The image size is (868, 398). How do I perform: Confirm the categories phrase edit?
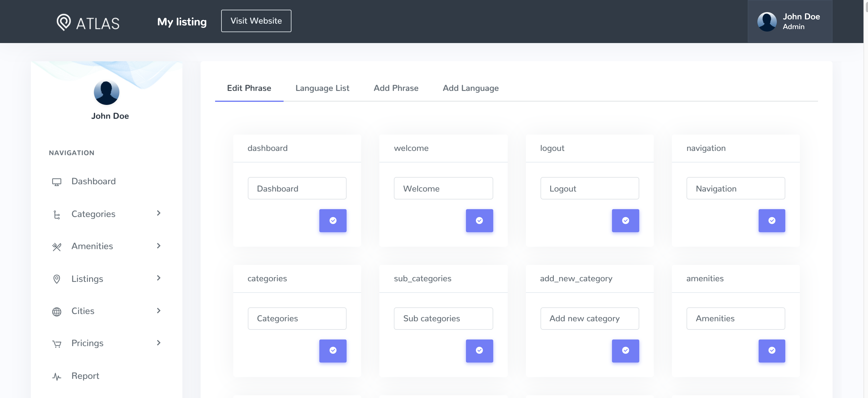[333, 350]
